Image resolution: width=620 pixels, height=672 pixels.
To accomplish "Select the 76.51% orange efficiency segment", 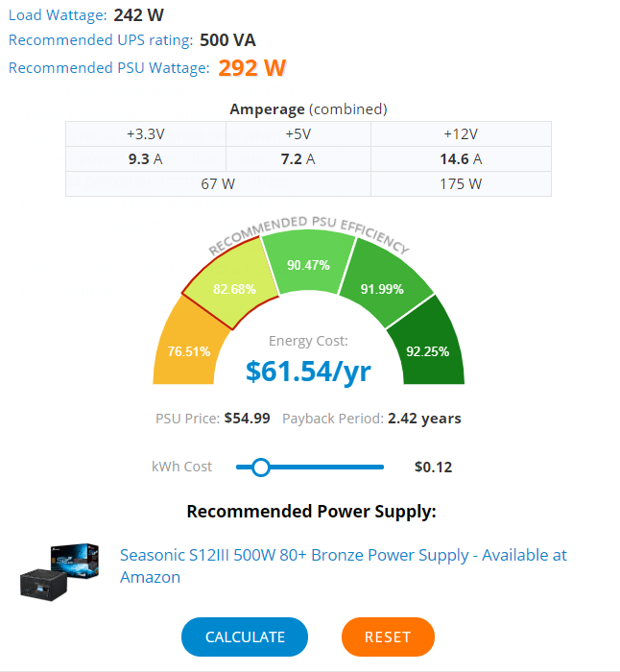I will 188,350.
